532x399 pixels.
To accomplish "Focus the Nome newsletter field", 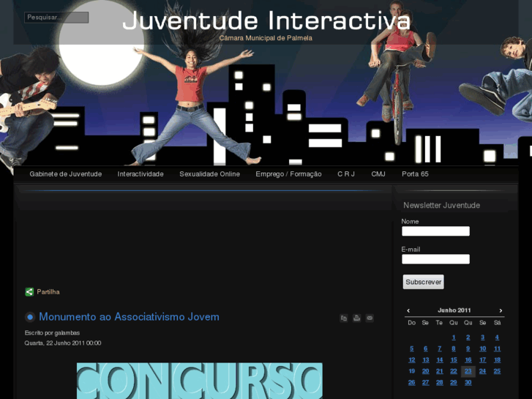I will tap(435, 231).
